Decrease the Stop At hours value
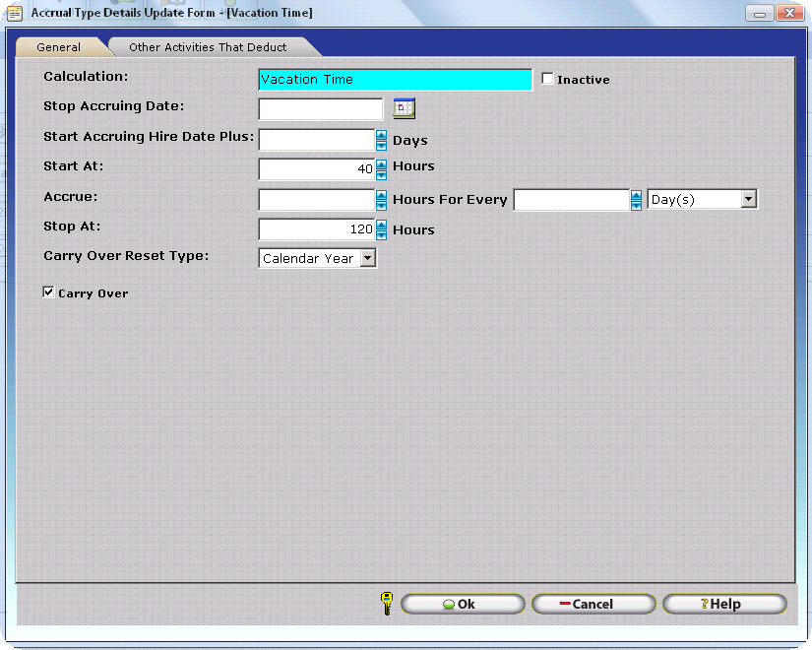The width and height of the screenshot is (812, 650). click(381, 235)
